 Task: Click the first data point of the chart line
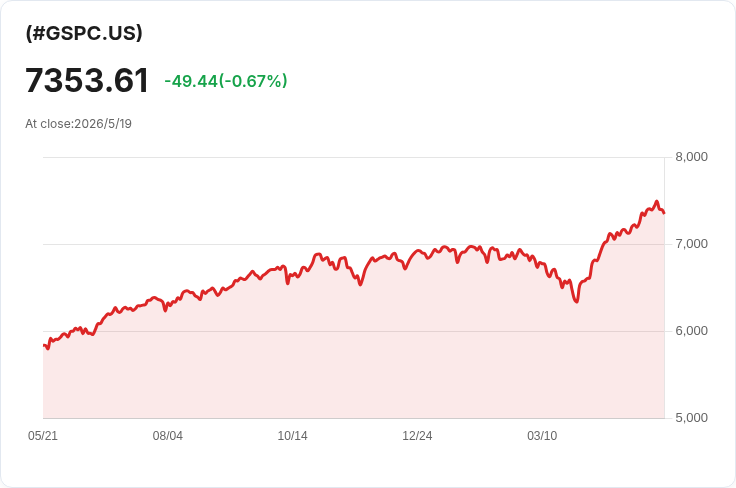point(44,346)
